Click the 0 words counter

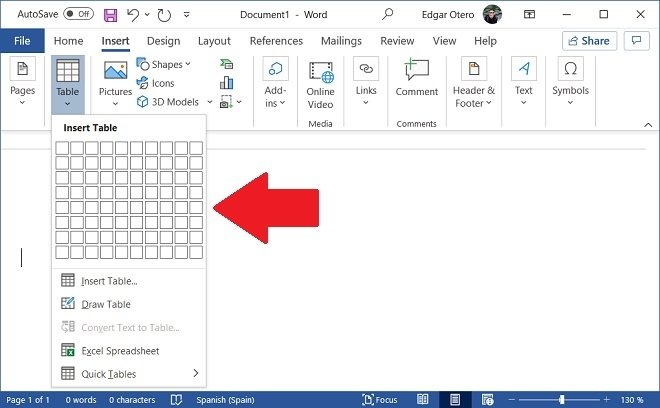tap(80, 400)
